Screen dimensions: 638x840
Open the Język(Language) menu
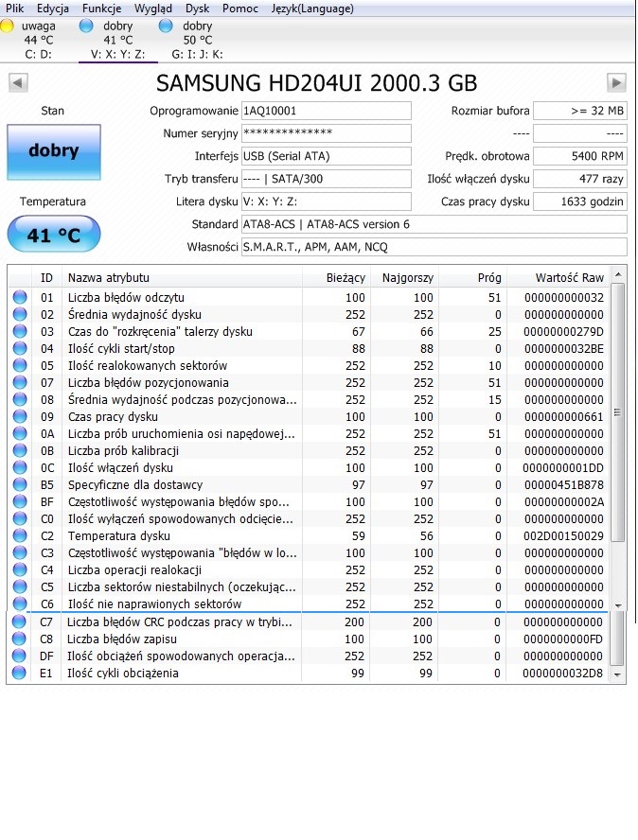312,9
